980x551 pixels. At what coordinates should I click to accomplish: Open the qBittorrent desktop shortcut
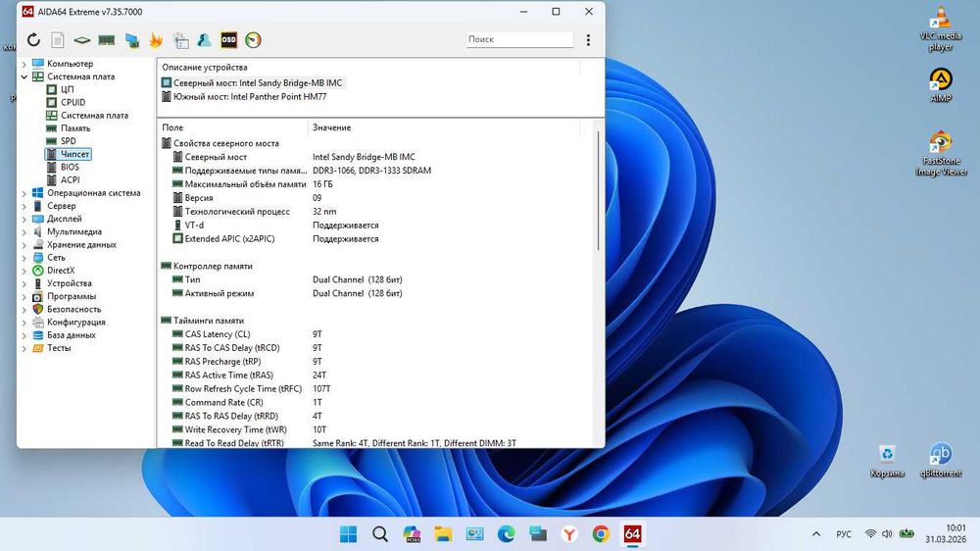tap(941, 461)
